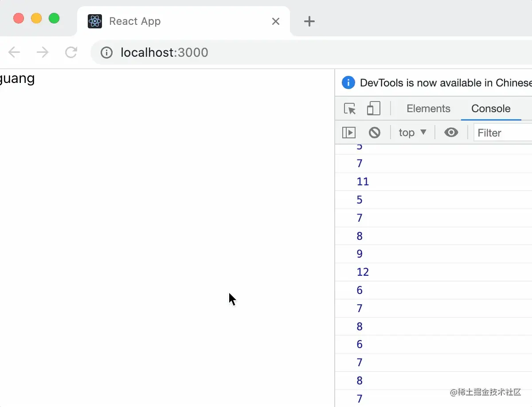The image size is (532, 407).
Task: Click the DevTools info notification icon
Action: 348,82
